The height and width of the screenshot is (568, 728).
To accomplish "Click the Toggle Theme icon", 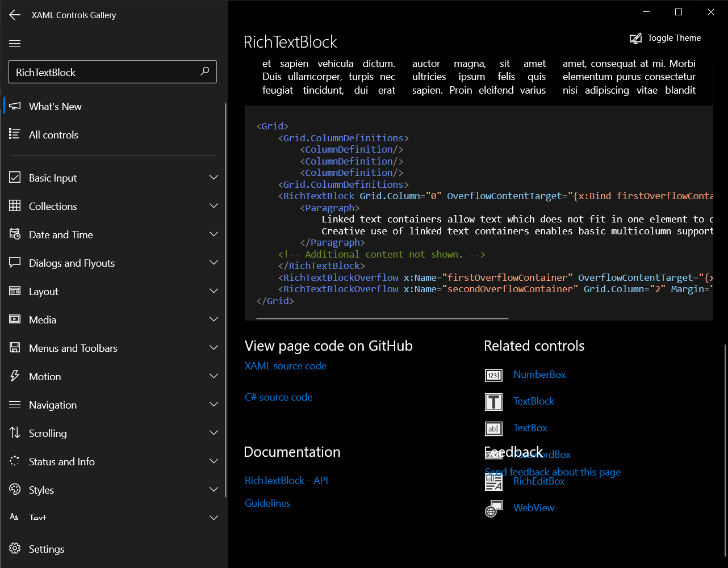I will [636, 37].
